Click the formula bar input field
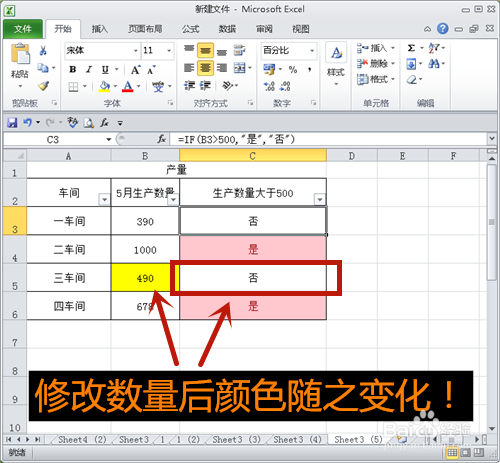The image size is (500, 463). (329, 139)
